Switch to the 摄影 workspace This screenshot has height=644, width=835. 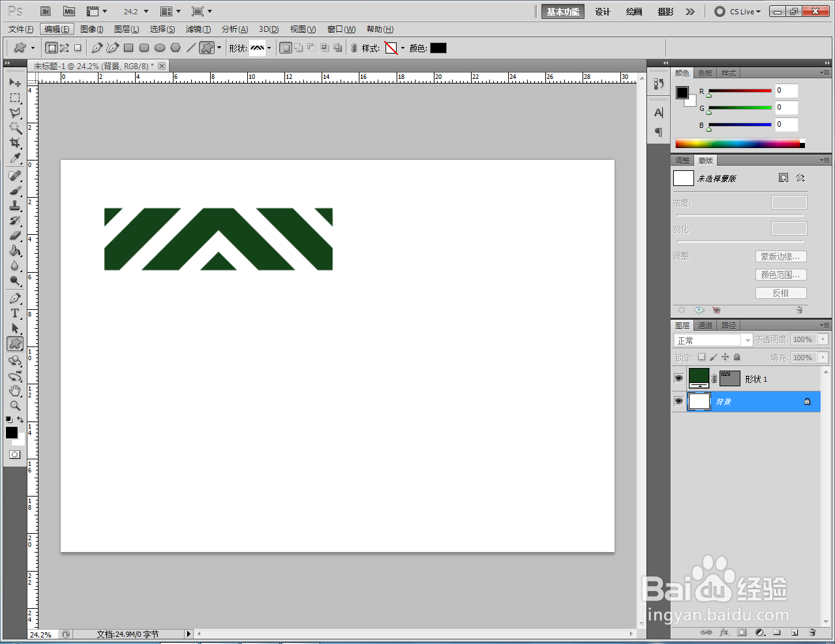coord(665,12)
